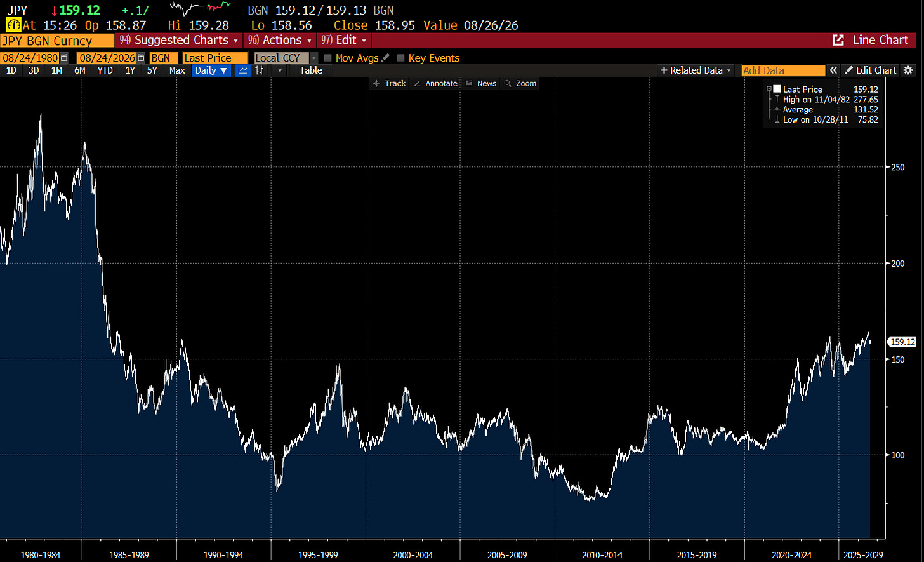Click the Lo 158.56 header value

point(282,25)
